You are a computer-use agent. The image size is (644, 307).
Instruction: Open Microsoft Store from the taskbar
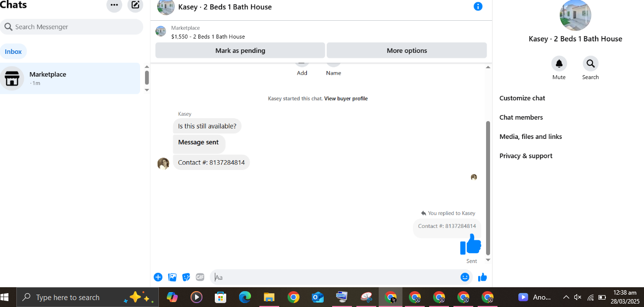(x=221, y=297)
